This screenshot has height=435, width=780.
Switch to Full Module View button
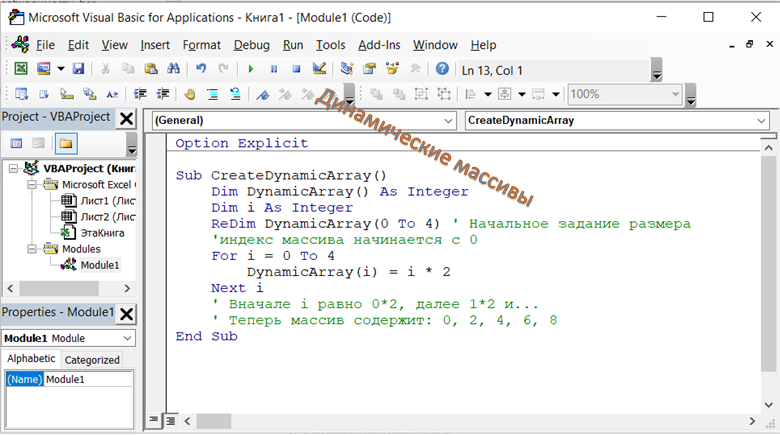[x=171, y=421]
